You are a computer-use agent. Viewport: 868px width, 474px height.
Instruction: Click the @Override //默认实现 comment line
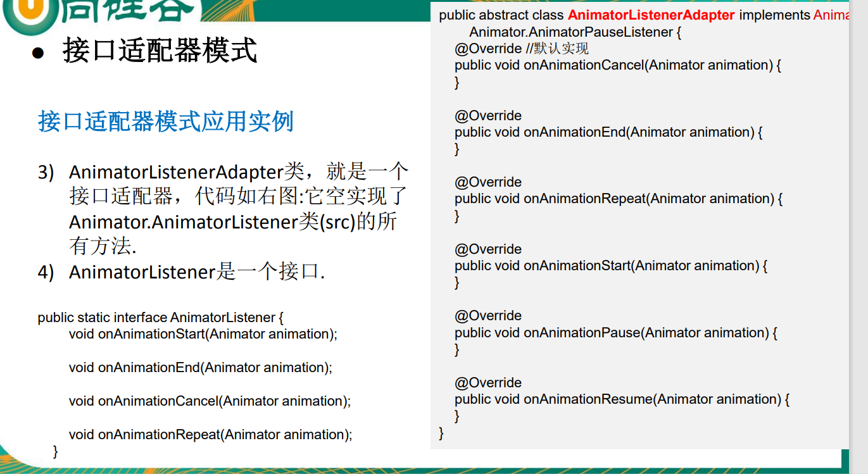point(522,49)
